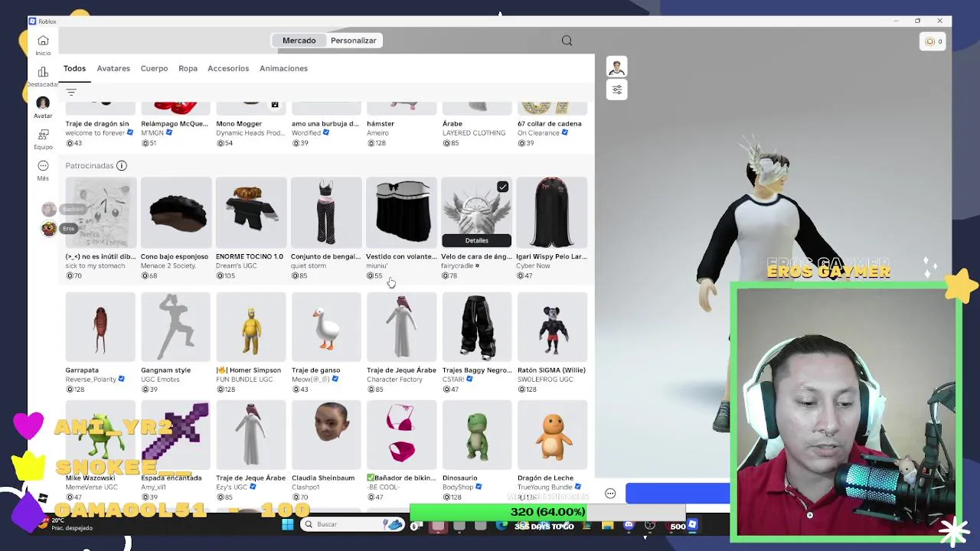Select the Espada encantada sword thumbnail
Viewport: 980px width, 551px height.
tap(175, 435)
